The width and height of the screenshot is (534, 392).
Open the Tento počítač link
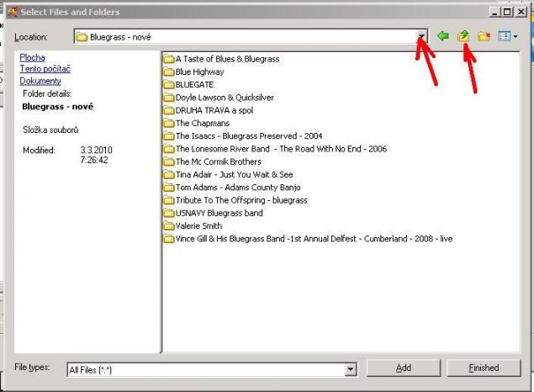click(x=45, y=69)
